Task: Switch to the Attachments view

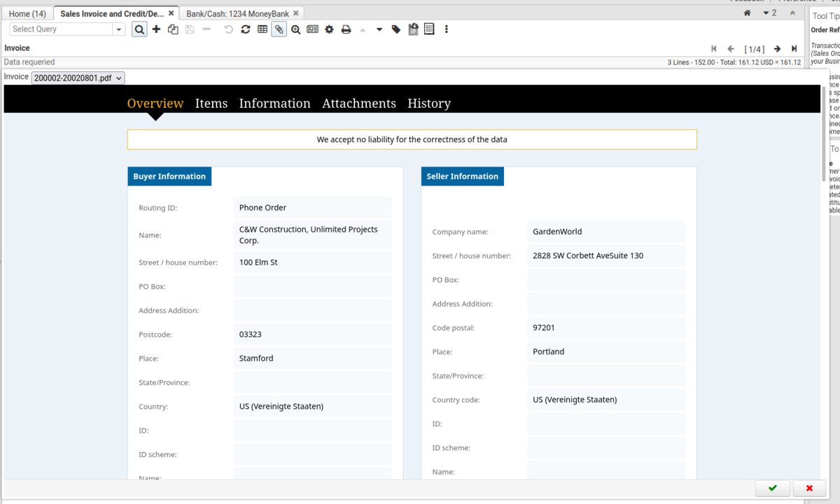Action: (359, 103)
